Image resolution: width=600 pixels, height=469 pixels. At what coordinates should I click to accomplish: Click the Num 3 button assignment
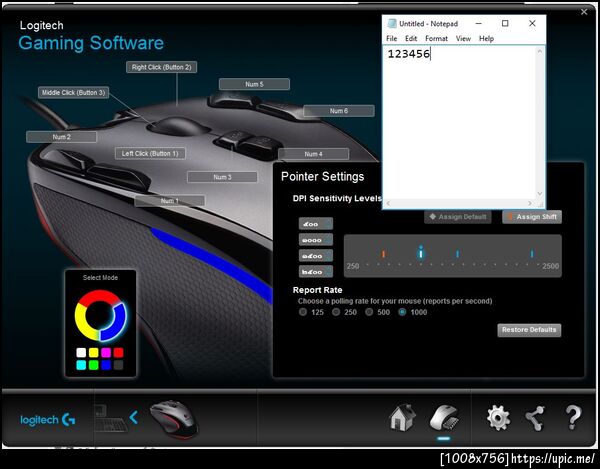(222, 177)
